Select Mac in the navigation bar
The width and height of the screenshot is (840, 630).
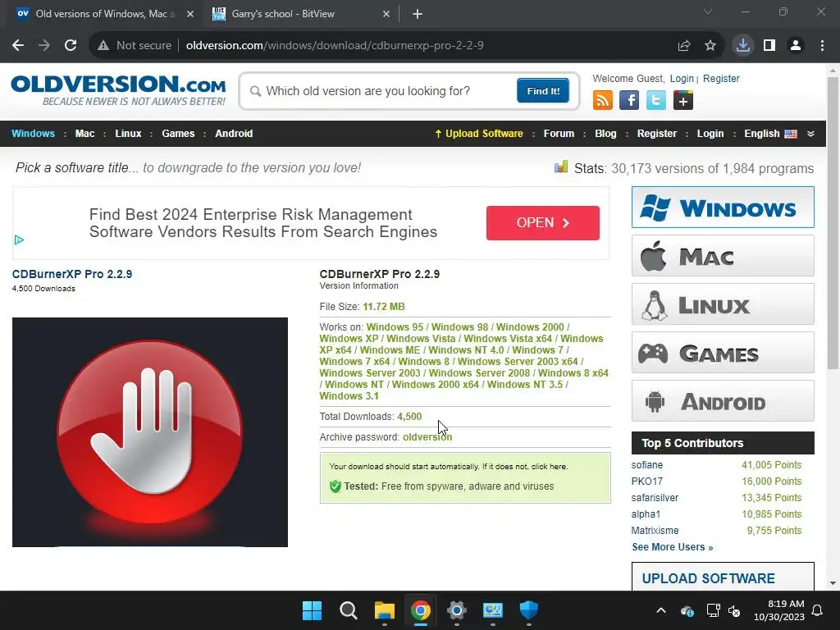[84, 134]
